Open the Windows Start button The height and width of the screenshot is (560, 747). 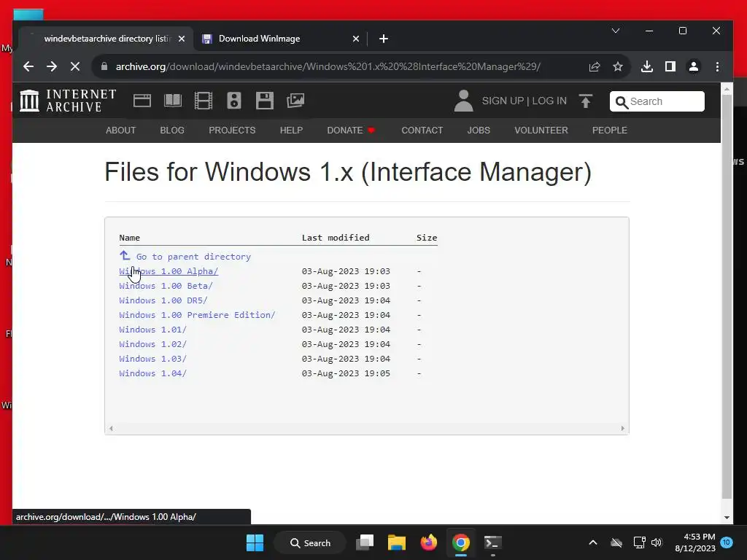click(255, 542)
